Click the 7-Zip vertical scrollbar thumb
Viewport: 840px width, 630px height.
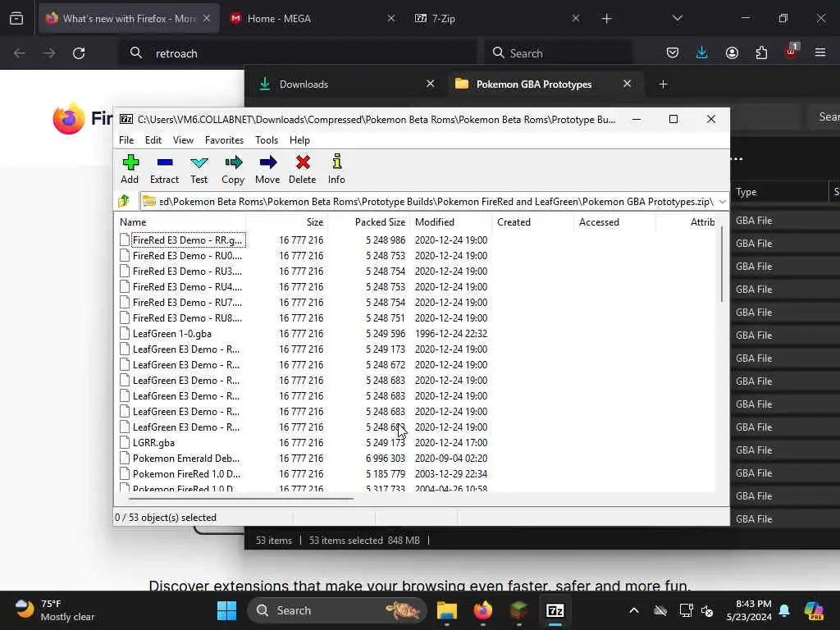[722, 264]
